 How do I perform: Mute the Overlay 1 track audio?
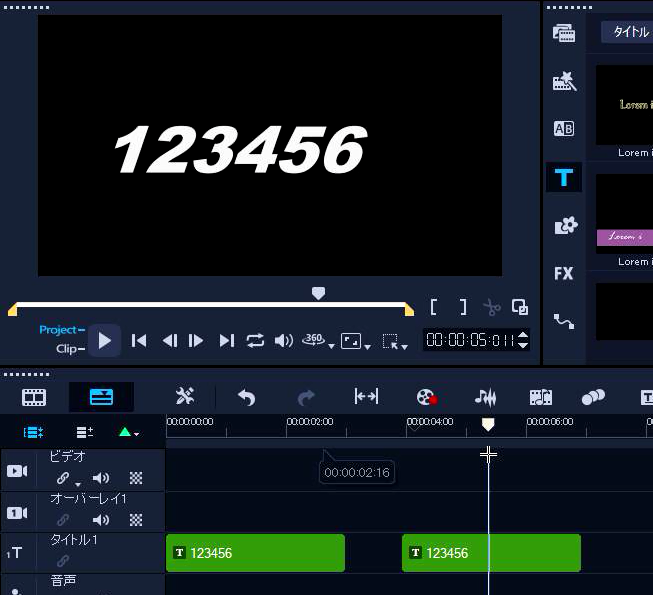coord(100,520)
